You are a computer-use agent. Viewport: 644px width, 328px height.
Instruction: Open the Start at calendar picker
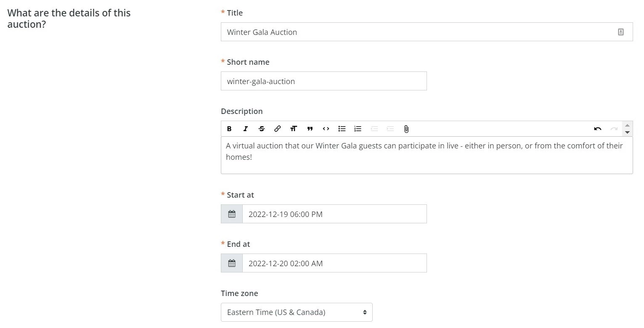[x=231, y=214]
